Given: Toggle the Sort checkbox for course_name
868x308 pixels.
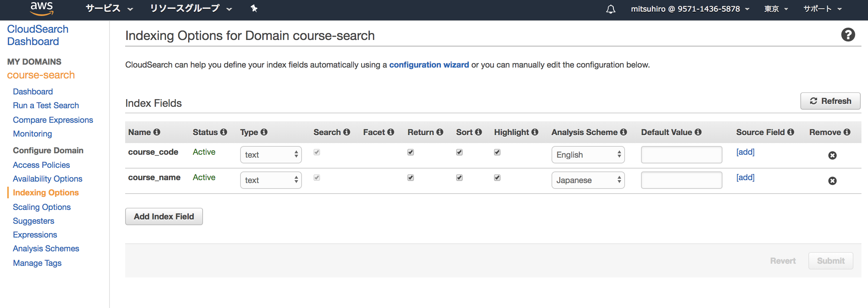Looking at the screenshot, I should 459,178.
